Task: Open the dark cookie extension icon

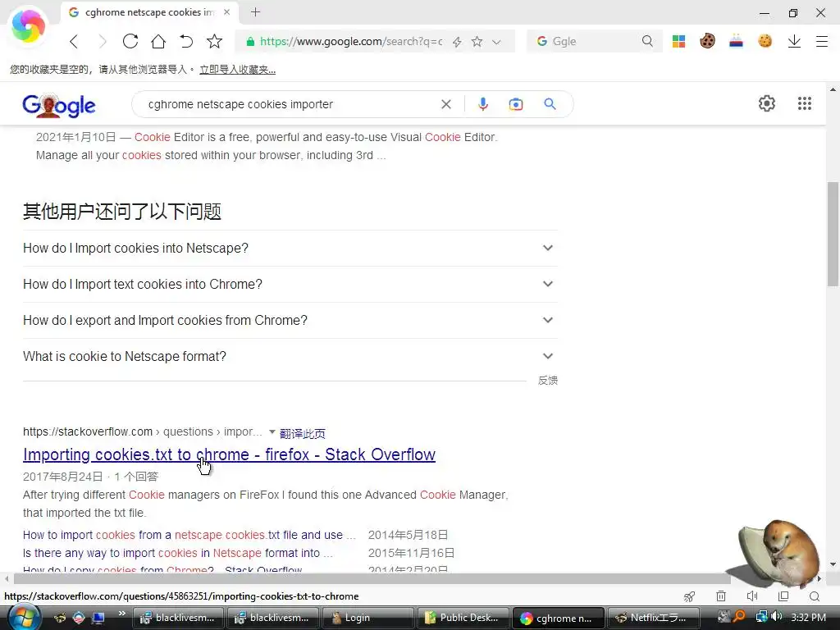Action: 707,41
